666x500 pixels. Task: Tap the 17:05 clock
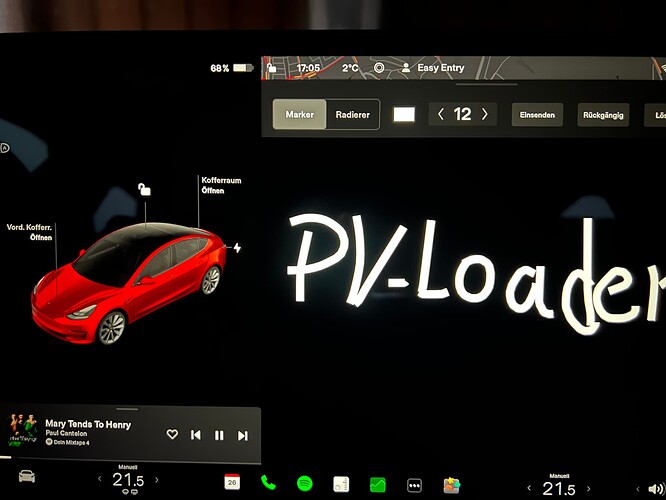click(x=308, y=68)
